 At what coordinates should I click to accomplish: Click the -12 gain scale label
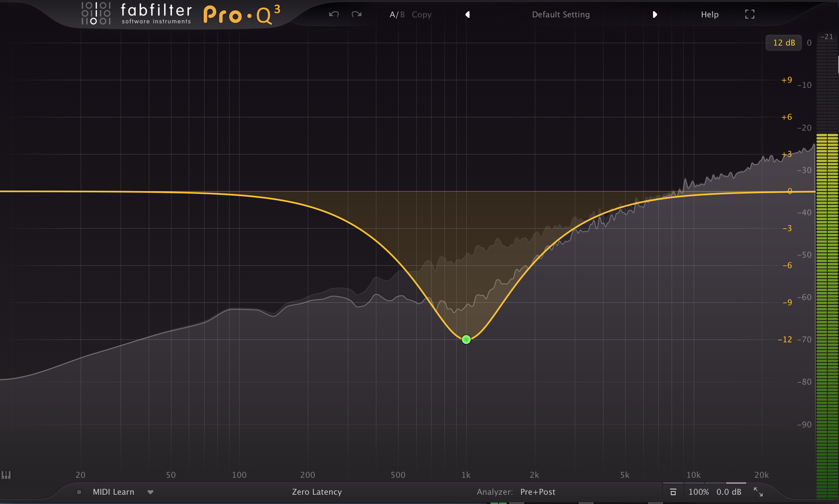785,339
